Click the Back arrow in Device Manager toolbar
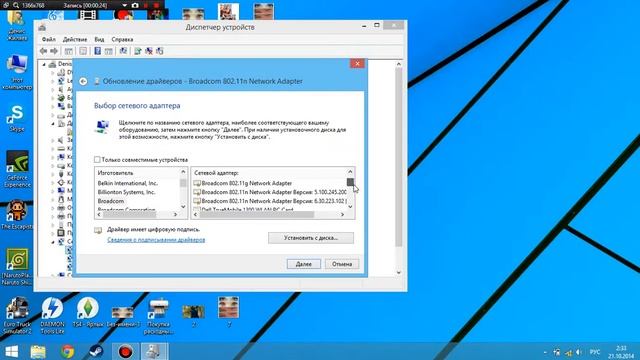Viewport: 640px width, 360px height. tap(43, 51)
